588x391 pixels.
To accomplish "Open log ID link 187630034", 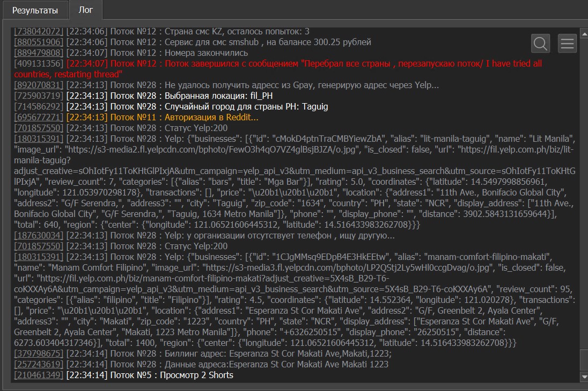I will (x=39, y=236).
